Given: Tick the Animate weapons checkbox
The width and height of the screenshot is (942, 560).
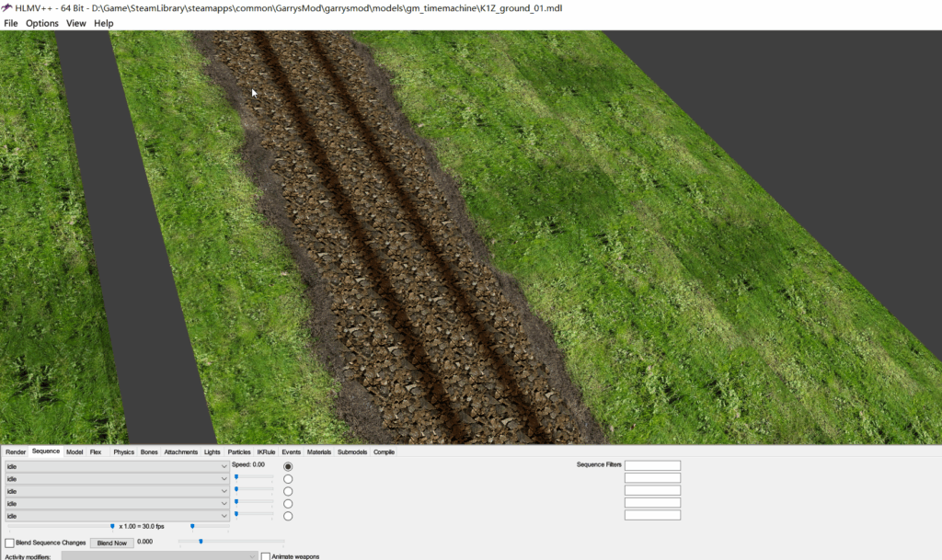Looking at the screenshot, I should tap(266, 556).
